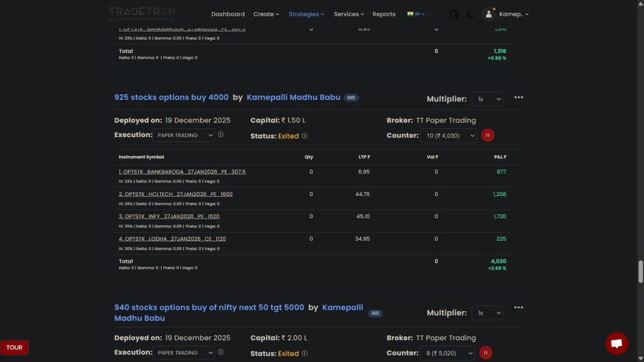Go to Reports in navigation bar
Viewport: 644px width, 362px height.
(384, 14)
